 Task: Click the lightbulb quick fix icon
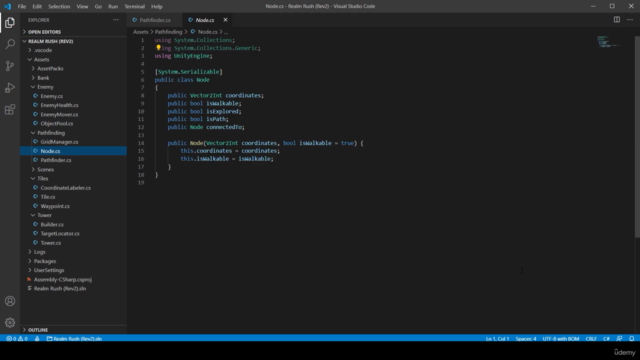pyautogui.click(x=158, y=48)
